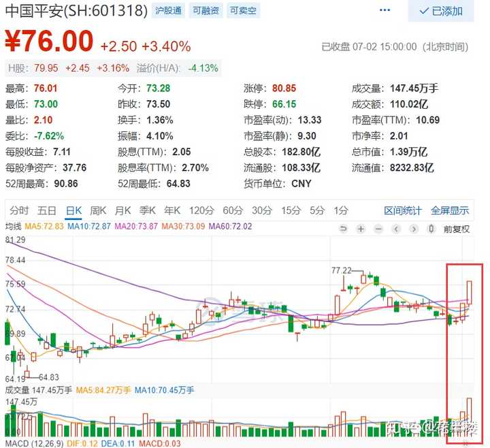Click the 流通值 8232.83亿 value
Image resolution: width=490 pixels, height=448 pixels.
(412, 168)
